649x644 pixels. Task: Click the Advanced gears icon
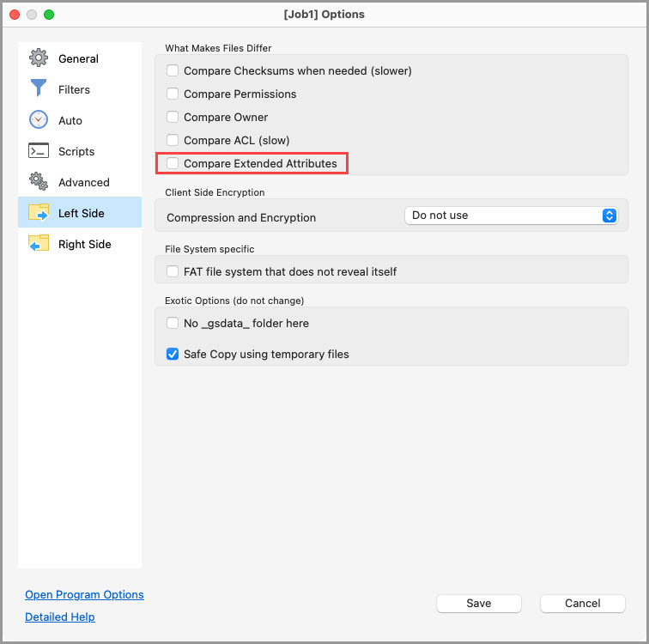39,182
